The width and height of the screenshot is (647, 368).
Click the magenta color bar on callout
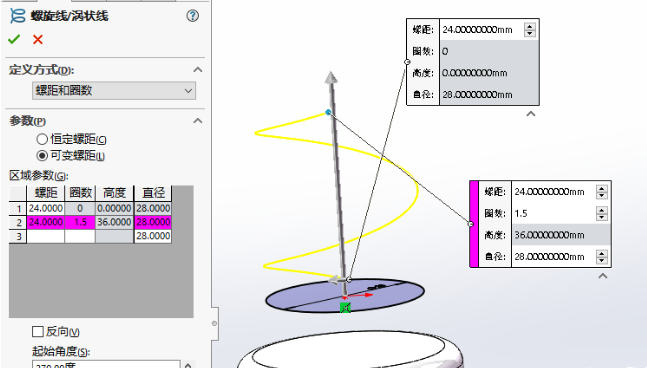point(474,224)
